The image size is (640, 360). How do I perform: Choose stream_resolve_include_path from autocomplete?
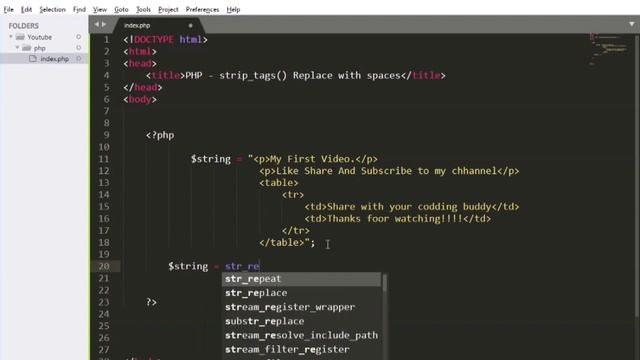point(302,335)
